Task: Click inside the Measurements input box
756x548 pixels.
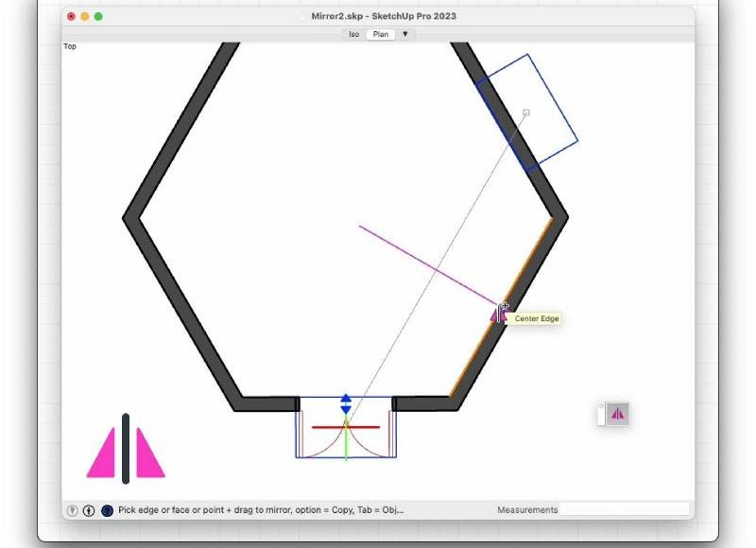Action: coord(625,510)
